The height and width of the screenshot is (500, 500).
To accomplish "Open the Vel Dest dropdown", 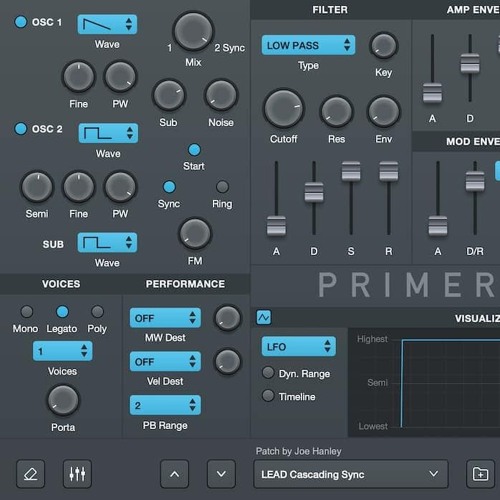I will click(165, 361).
